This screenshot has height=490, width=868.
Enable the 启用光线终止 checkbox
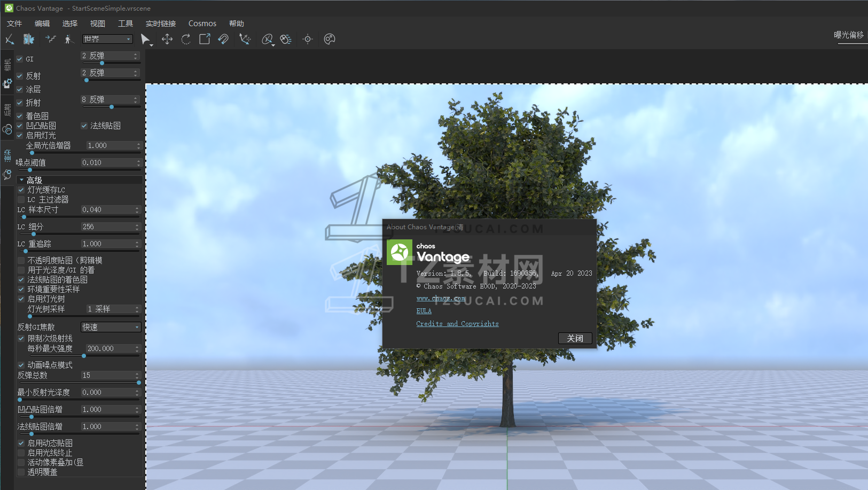coord(21,453)
